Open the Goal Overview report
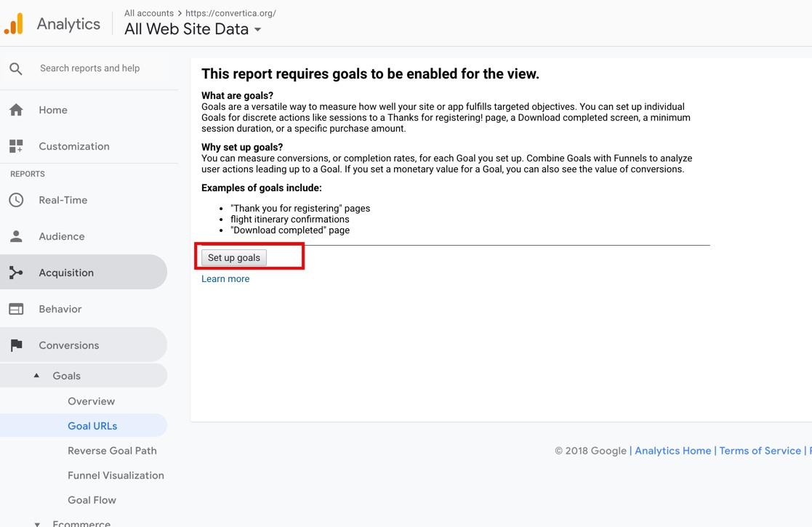Screen dimensions: 812x527 tap(91, 401)
